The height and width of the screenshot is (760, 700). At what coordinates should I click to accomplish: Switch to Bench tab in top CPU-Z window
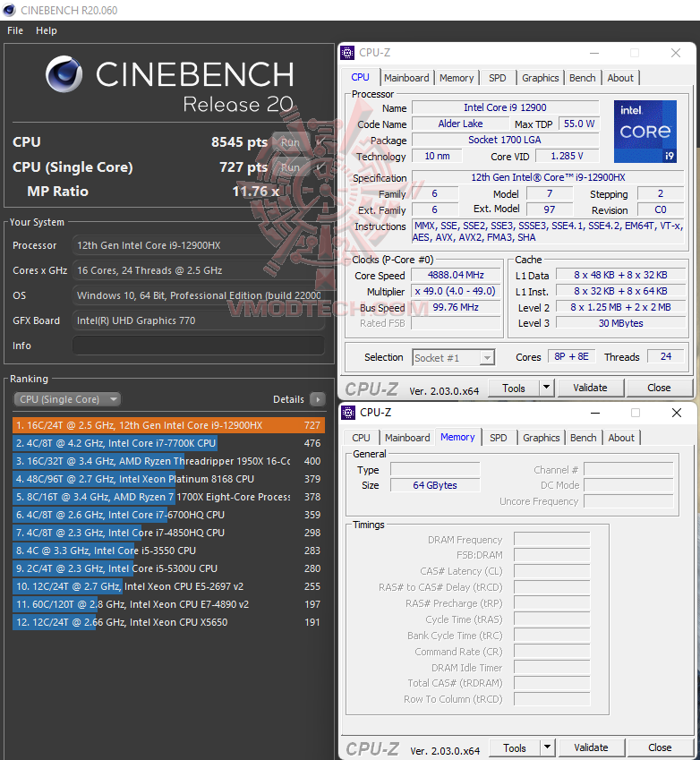tap(582, 78)
